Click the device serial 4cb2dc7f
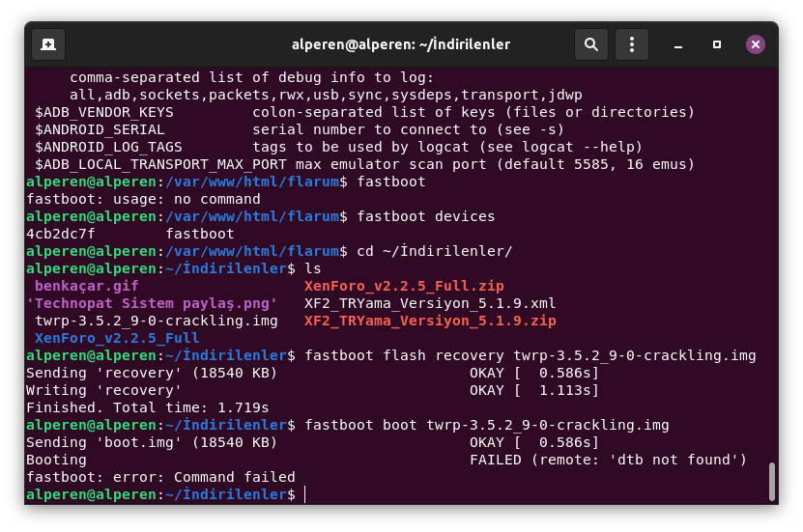 pyautogui.click(x=61, y=234)
